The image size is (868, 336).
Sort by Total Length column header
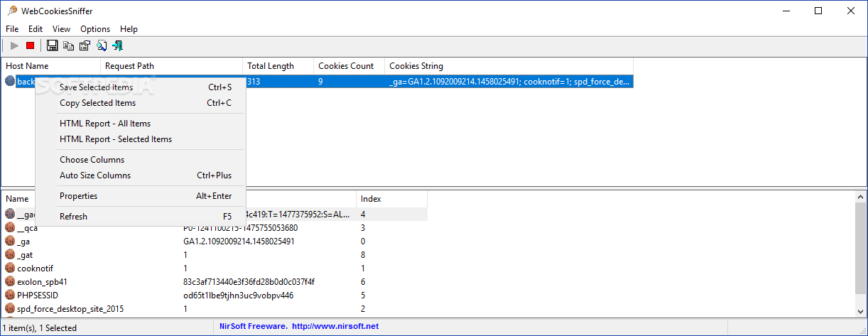(x=271, y=66)
